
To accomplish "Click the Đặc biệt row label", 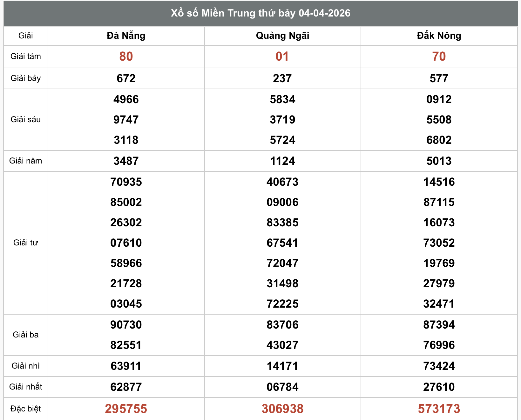I will point(26,409).
